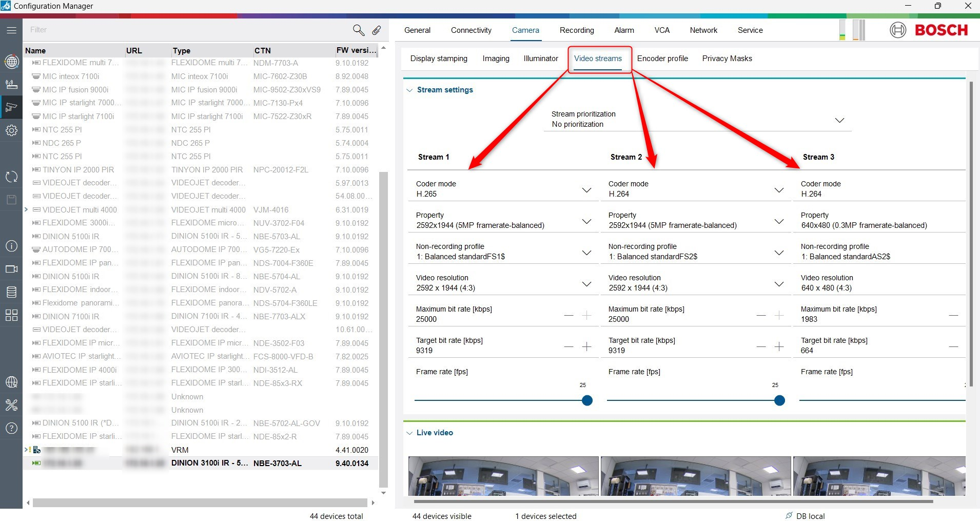
Task: Collapse the Stream settings section
Action: [409, 90]
